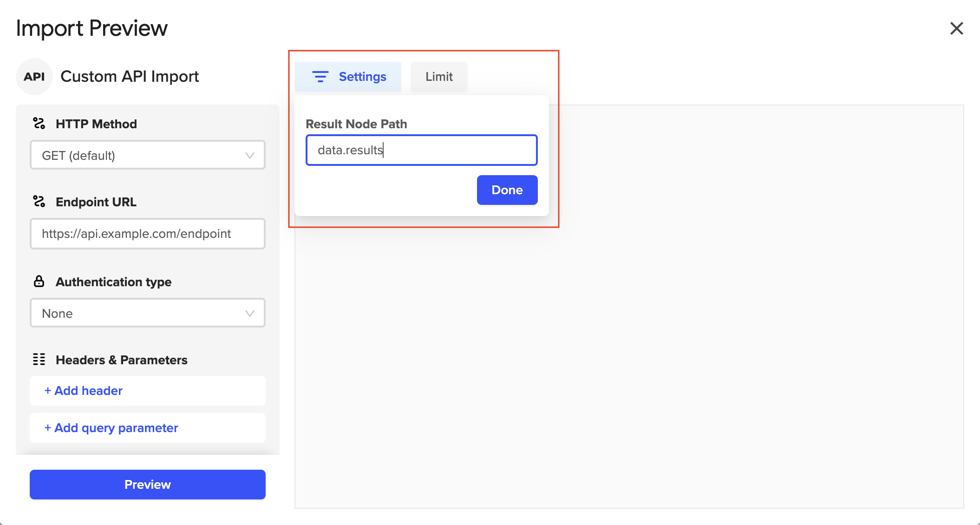Open the HTTP Method dropdown
This screenshot has height=525, width=980.
147,155
